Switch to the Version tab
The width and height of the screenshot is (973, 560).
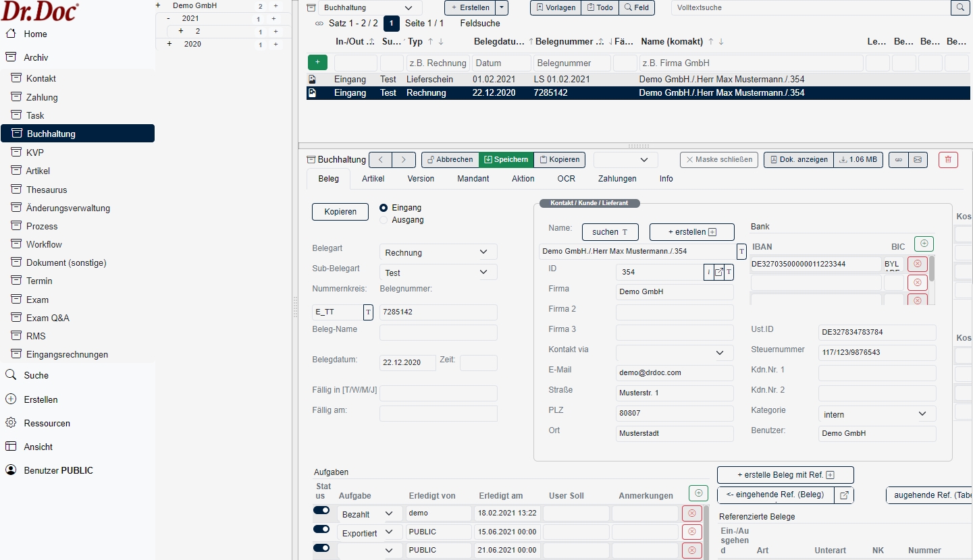pos(421,179)
